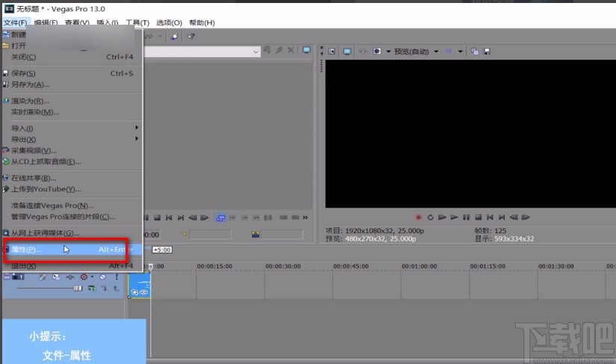Stop playback in the preview transport

pyautogui.click(x=478, y=218)
